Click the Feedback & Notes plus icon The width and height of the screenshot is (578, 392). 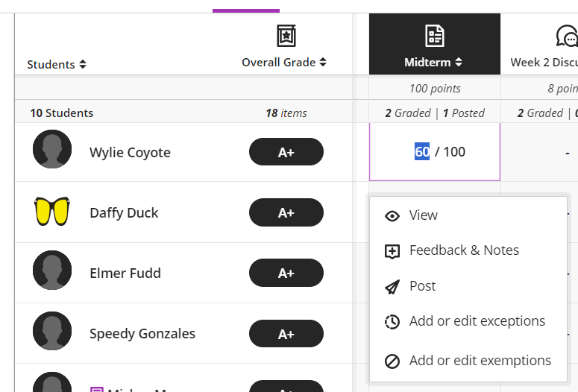coord(392,251)
